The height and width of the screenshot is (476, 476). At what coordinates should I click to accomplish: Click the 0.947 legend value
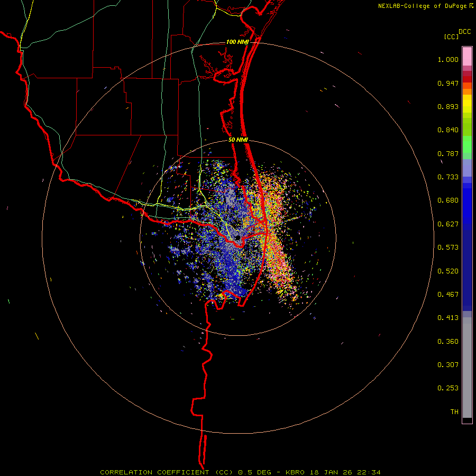coord(448,83)
